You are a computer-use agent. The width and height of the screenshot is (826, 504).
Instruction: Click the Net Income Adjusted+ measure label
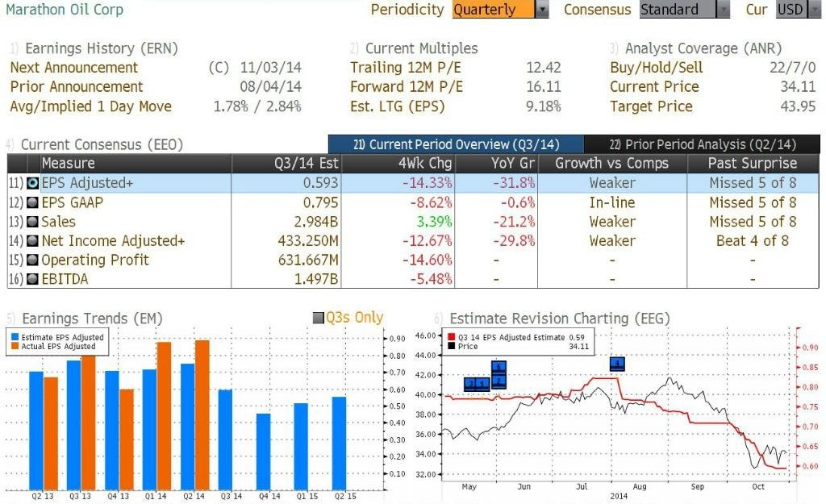coord(113,240)
